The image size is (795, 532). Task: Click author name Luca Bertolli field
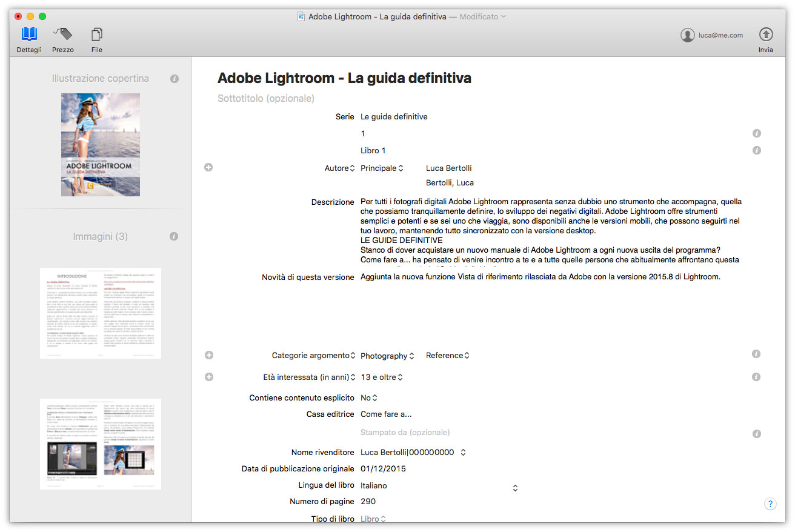point(449,168)
